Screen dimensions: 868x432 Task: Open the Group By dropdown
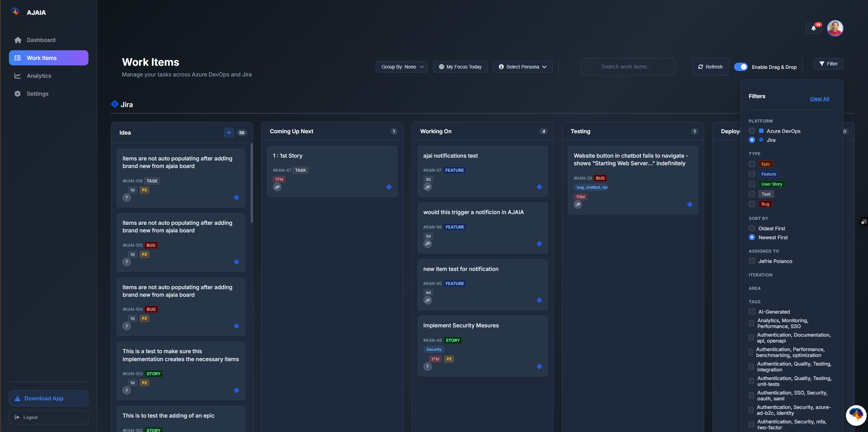[x=401, y=67]
